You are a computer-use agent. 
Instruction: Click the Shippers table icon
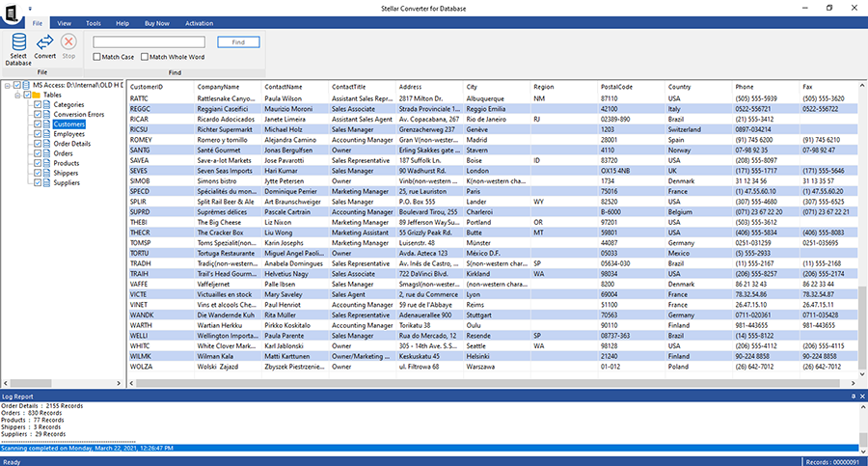tap(47, 173)
